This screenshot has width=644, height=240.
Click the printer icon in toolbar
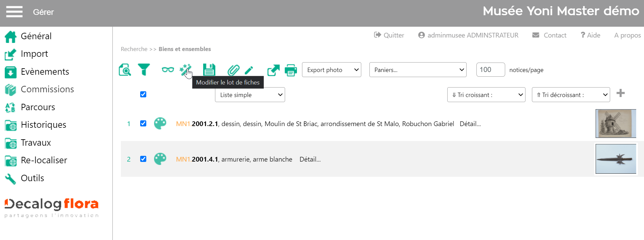(291, 70)
